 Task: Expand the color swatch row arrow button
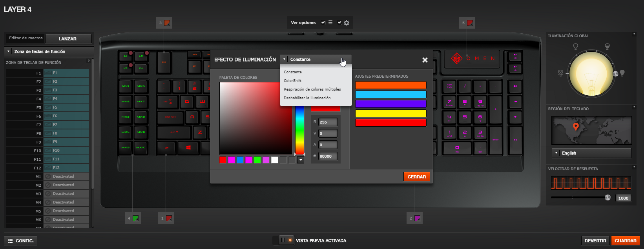[x=301, y=160]
